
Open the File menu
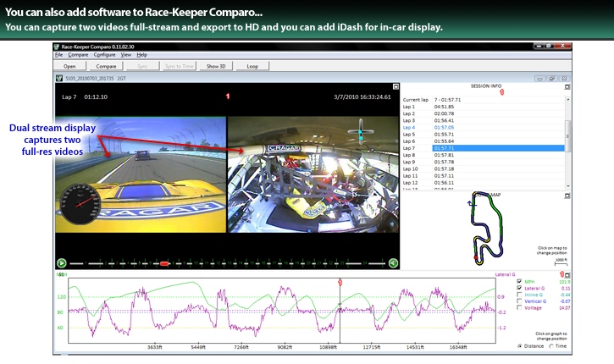59,54
